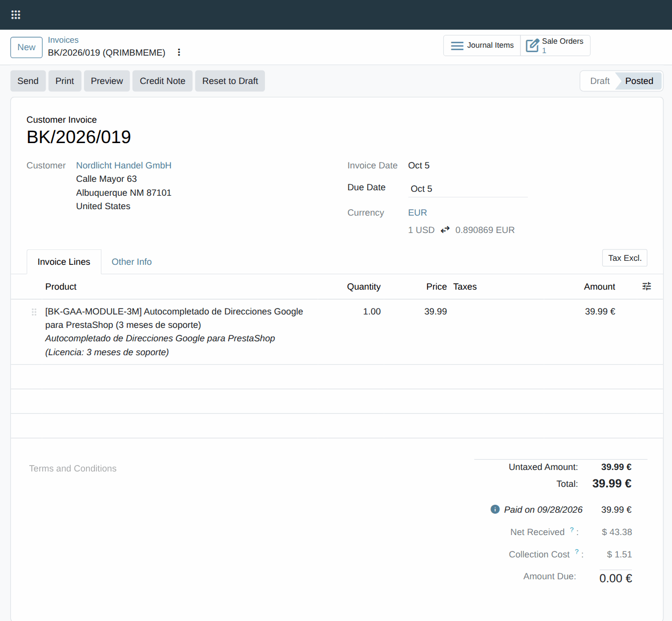The width and height of the screenshot is (672, 621).
Task: Click the Journal Items hamburger icon
Action: [457, 46]
